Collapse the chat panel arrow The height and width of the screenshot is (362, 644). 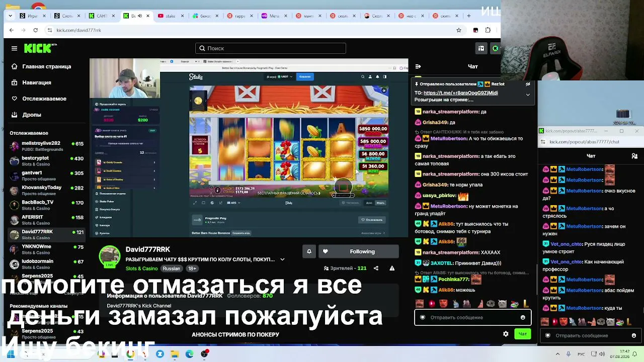coord(418,66)
